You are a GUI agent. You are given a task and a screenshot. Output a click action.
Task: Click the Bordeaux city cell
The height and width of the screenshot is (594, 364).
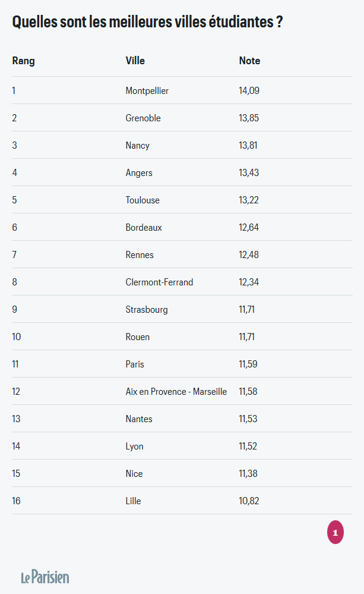(x=144, y=227)
